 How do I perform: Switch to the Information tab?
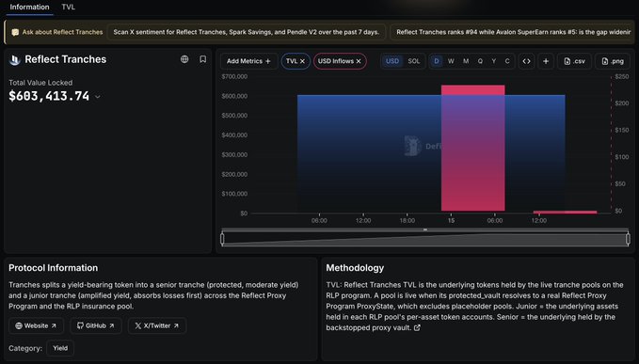coord(29,7)
